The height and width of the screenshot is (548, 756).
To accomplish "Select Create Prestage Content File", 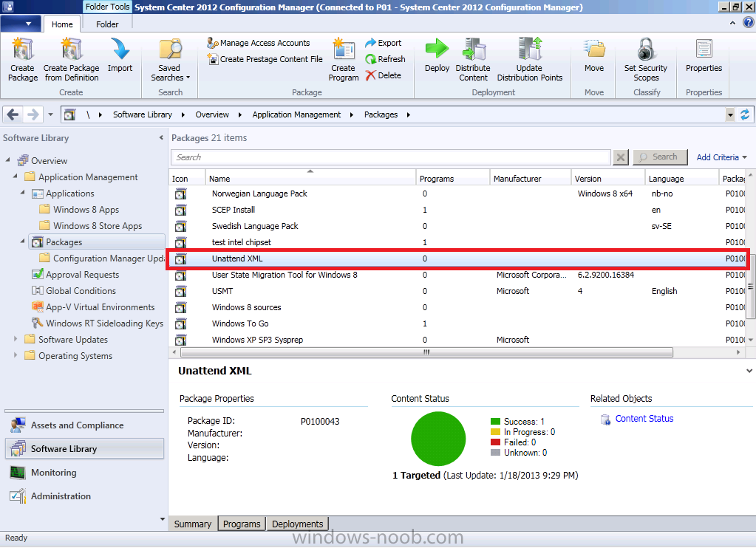I will click(265, 59).
